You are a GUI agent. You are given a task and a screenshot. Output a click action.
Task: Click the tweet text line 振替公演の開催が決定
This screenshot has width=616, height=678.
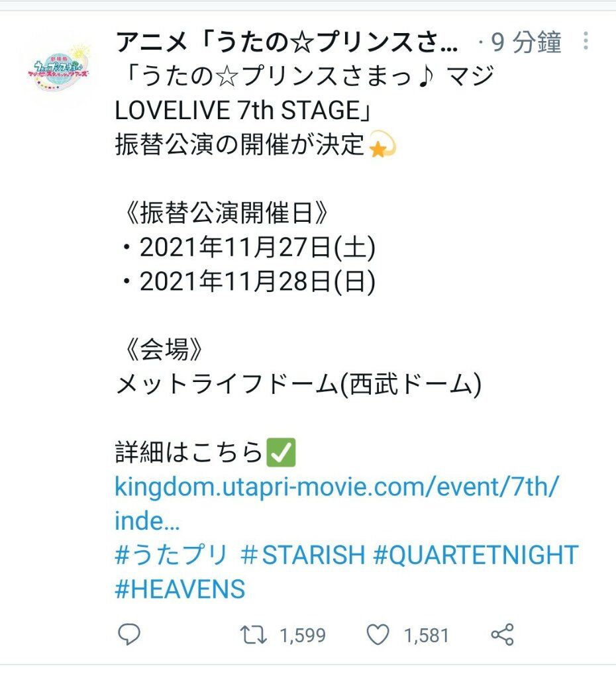(239, 144)
